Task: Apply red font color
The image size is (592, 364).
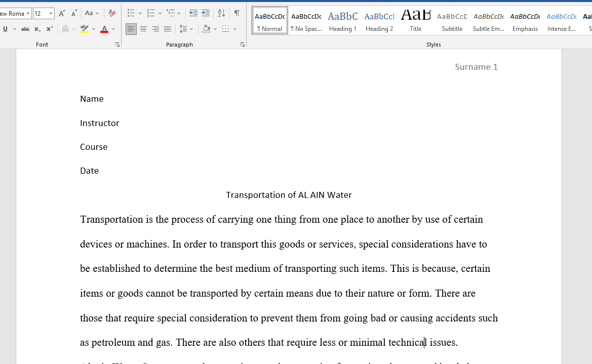Action: [x=105, y=29]
